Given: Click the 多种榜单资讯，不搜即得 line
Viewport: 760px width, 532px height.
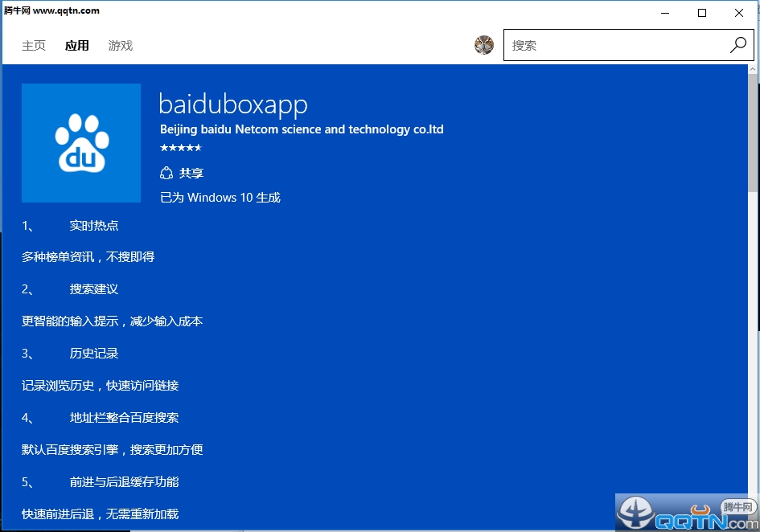Looking at the screenshot, I should point(88,257).
